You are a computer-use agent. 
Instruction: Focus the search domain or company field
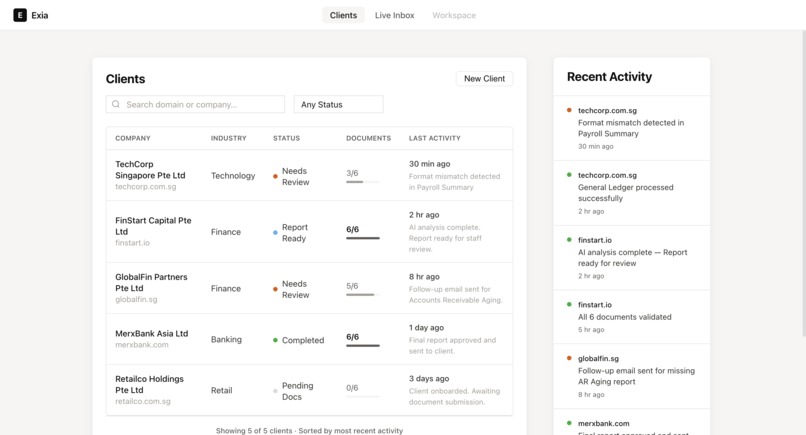click(x=195, y=104)
